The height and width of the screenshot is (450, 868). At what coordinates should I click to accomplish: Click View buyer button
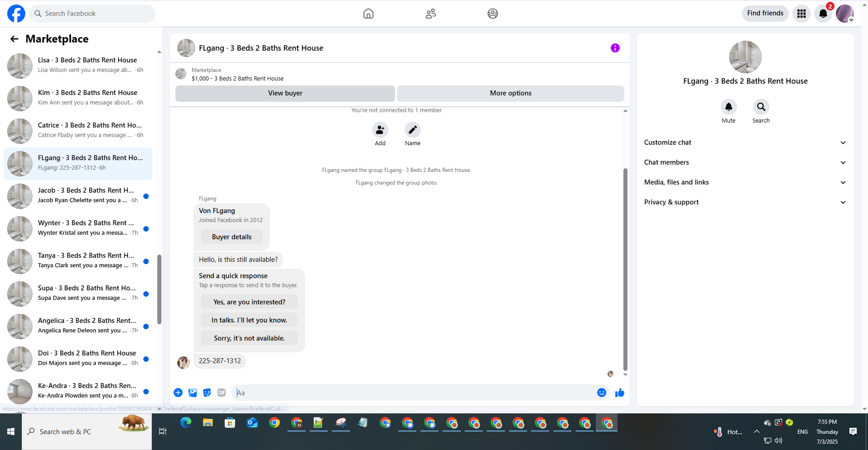[285, 93]
